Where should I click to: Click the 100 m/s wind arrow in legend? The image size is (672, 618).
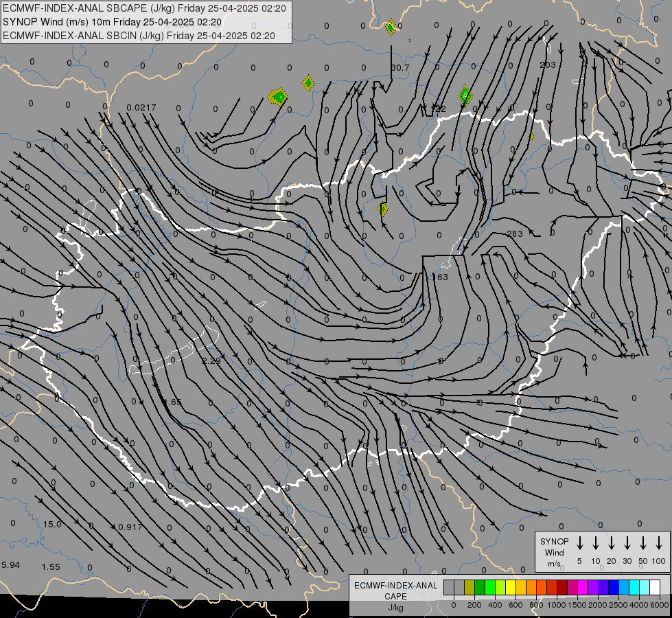[x=659, y=543]
